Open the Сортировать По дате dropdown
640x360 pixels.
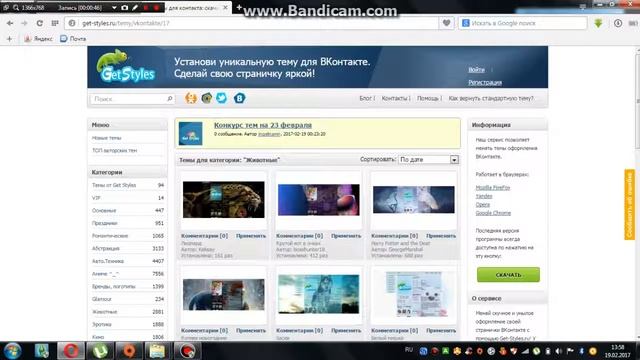click(x=428, y=160)
